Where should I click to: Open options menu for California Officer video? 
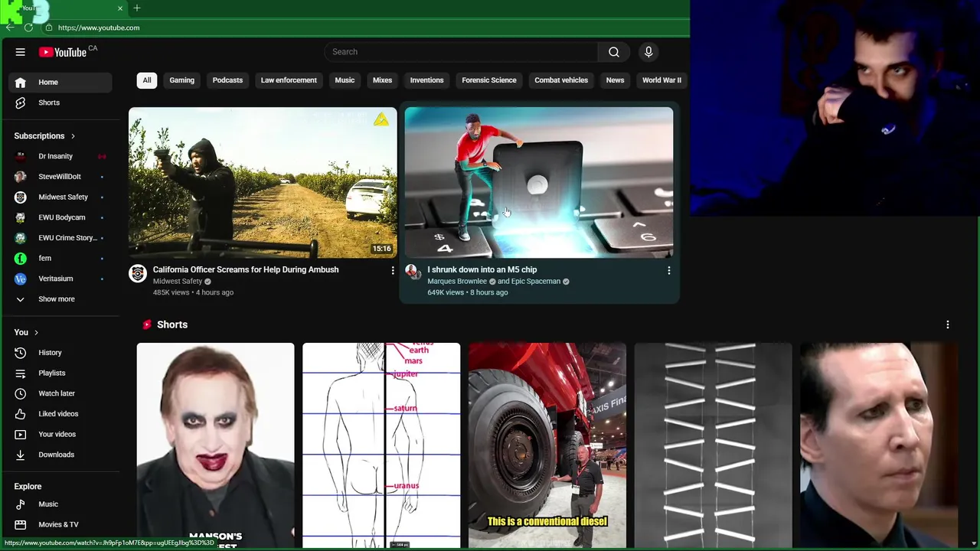pyautogui.click(x=393, y=270)
